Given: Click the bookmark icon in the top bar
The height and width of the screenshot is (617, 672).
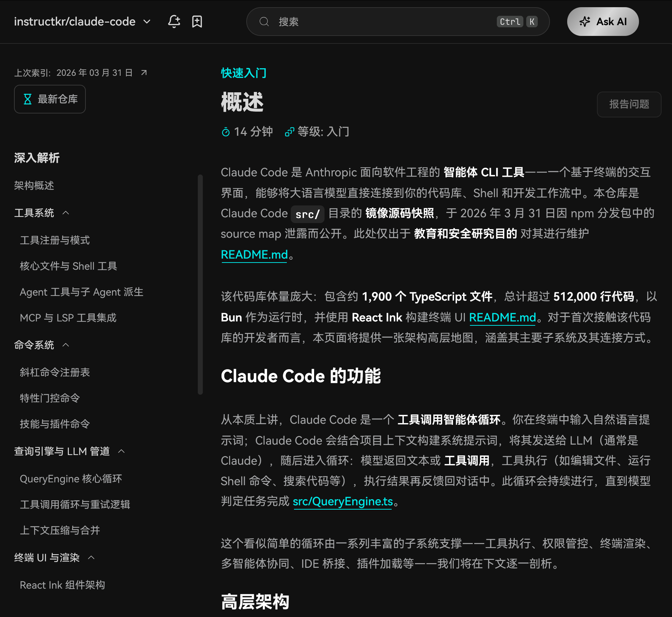Looking at the screenshot, I should click(197, 22).
